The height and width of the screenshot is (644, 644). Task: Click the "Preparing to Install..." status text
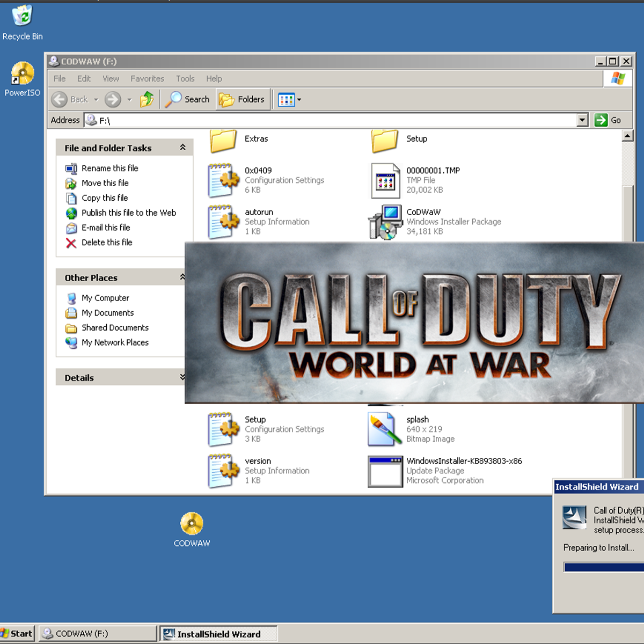(x=598, y=547)
